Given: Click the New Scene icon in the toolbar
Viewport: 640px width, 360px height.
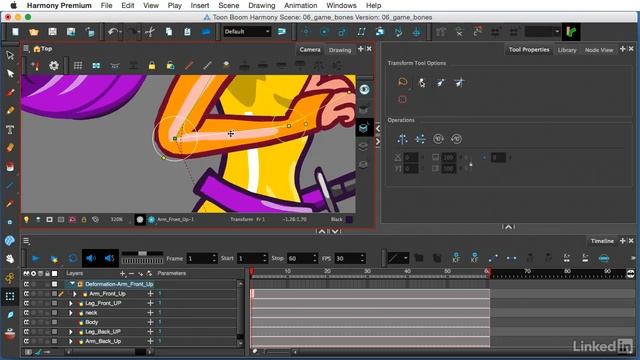Looking at the screenshot, I should click(15, 32).
